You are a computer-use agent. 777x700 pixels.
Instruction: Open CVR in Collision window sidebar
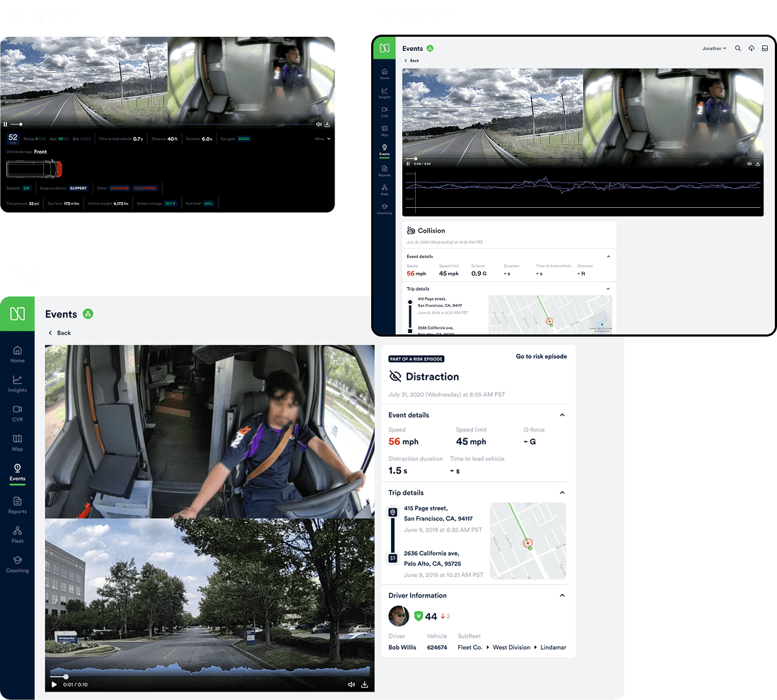(385, 112)
